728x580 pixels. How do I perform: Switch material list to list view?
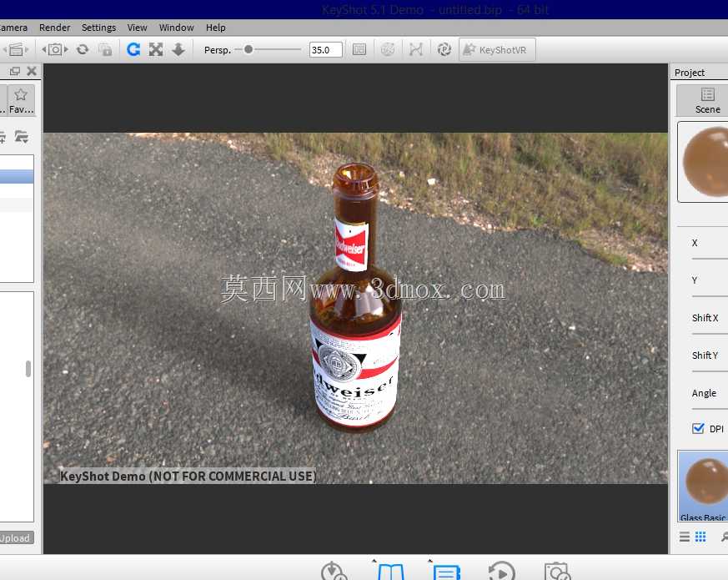[x=685, y=537]
